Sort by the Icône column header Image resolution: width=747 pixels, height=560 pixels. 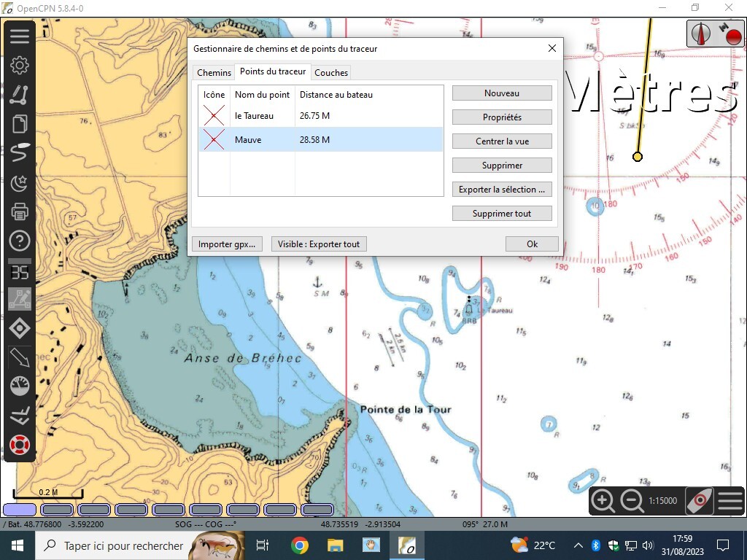click(x=214, y=94)
